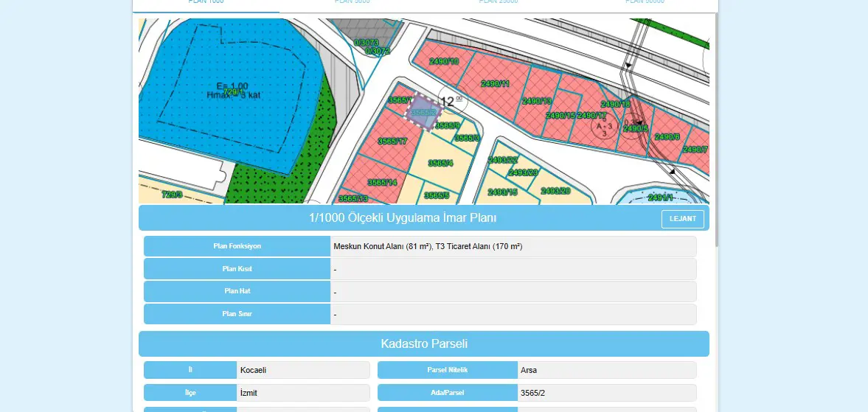Click parcel 3565/4 in the yellow zone
Viewport: 868px width, 412px height.
441,163
